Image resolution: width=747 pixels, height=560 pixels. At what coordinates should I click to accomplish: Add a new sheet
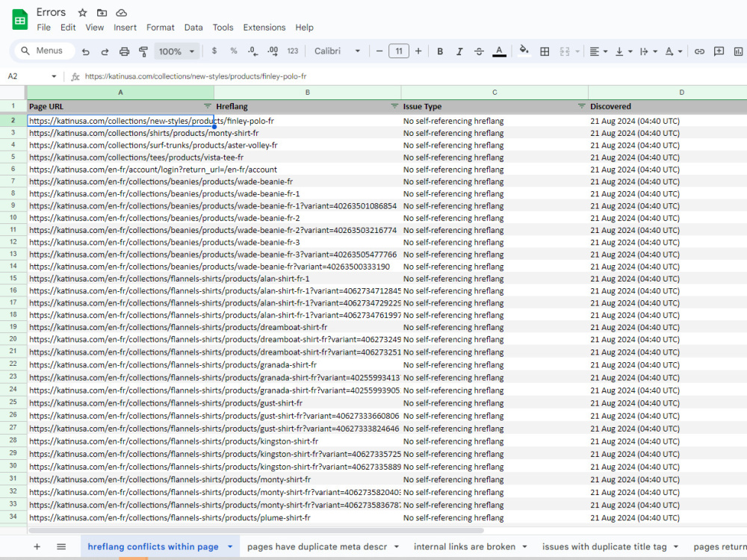point(37,547)
